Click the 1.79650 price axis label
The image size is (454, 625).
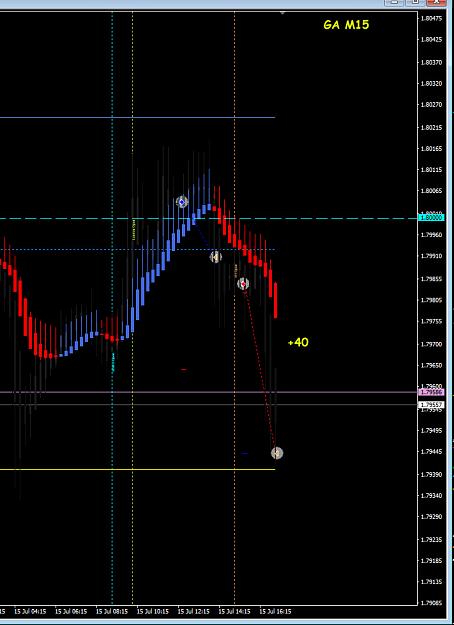[431, 365]
